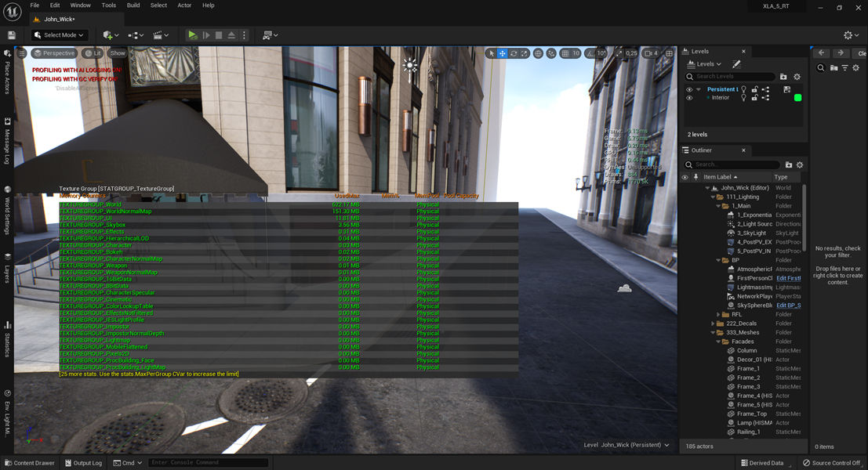Activate the Translate move gizmo
The height and width of the screenshot is (470, 868).
502,53
